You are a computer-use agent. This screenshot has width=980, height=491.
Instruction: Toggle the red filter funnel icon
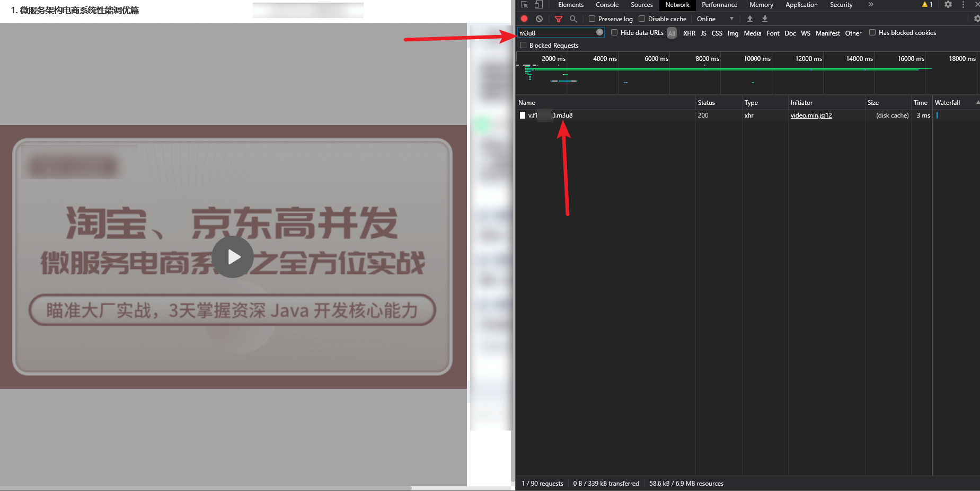[558, 19]
